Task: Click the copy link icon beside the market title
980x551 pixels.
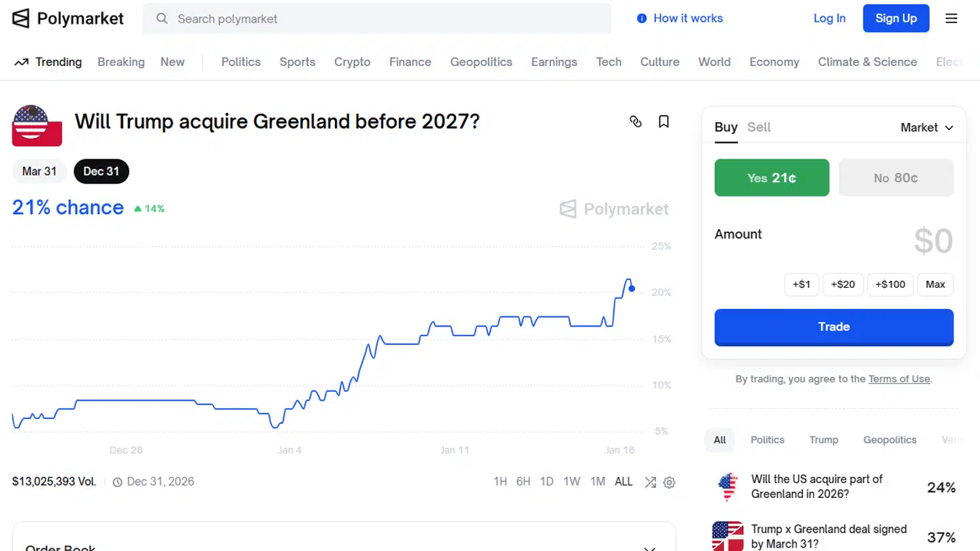Action: tap(636, 121)
